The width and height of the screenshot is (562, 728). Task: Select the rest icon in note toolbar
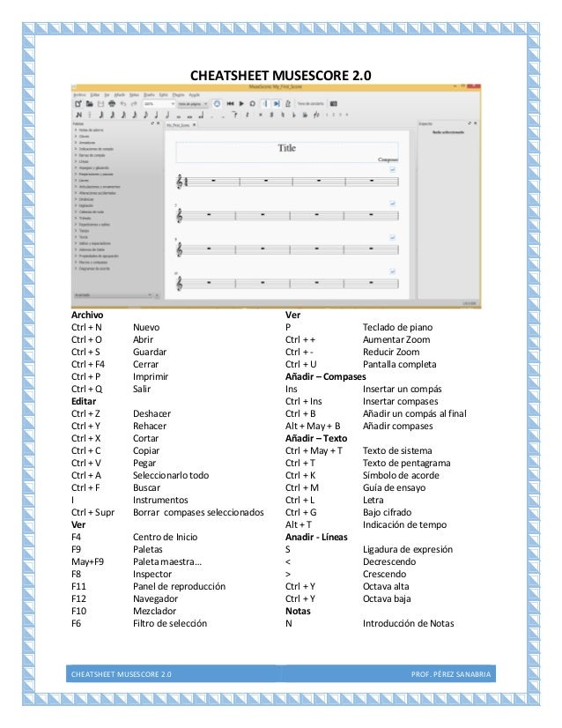coord(247,115)
